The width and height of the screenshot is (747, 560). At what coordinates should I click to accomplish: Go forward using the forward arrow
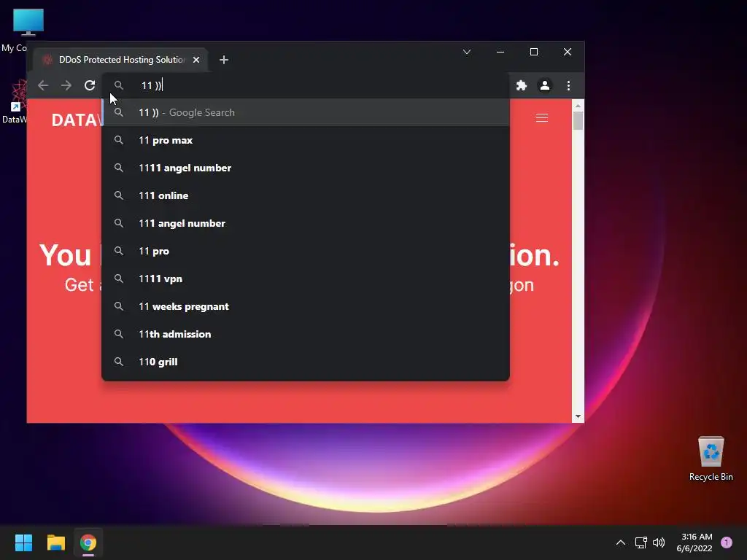[x=66, y=85]
